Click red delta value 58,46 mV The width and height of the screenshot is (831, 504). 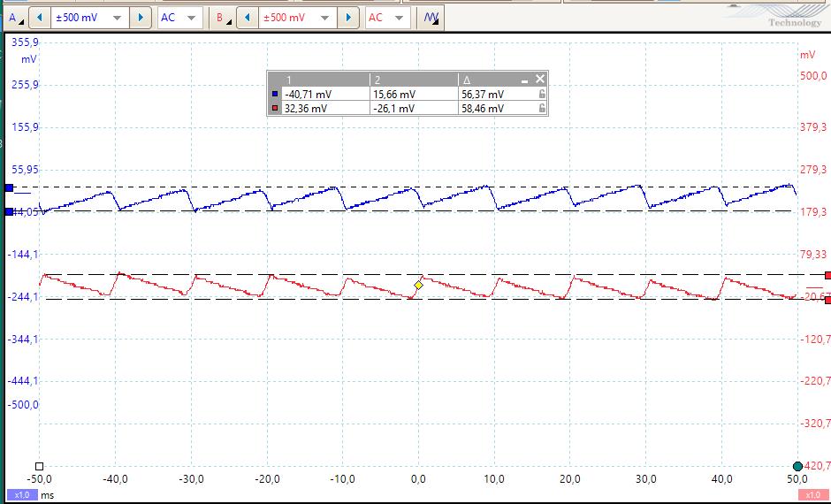tap(483, 109)
